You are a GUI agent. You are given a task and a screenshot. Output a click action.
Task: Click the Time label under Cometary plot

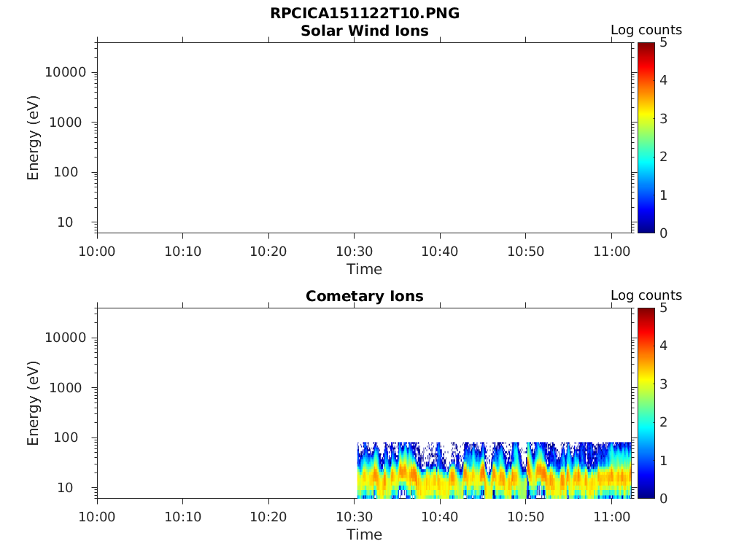tap(365, 534)
